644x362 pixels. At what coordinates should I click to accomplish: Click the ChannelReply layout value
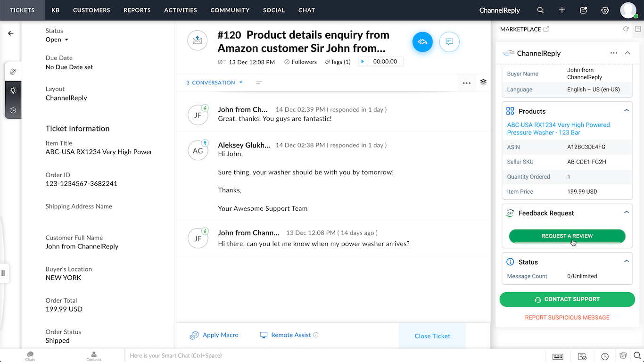coord(66,98)
